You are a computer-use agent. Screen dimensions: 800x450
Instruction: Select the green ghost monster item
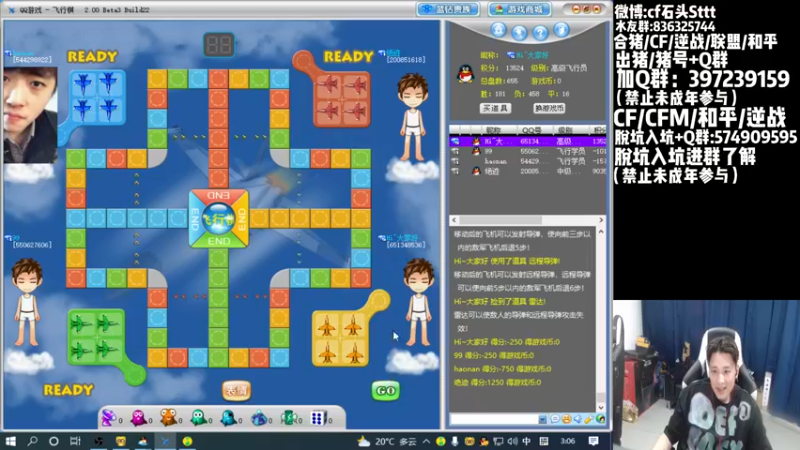(x=198, y=418)
